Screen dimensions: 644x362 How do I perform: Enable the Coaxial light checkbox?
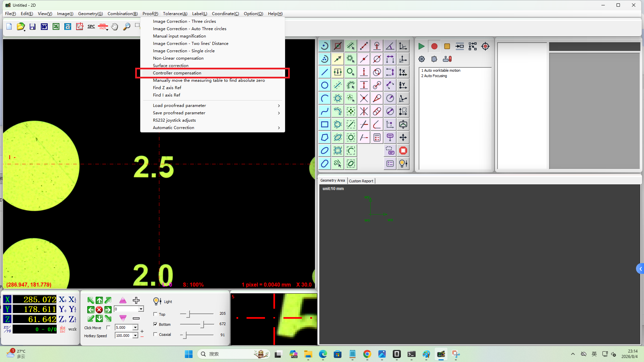pos(155,334)
